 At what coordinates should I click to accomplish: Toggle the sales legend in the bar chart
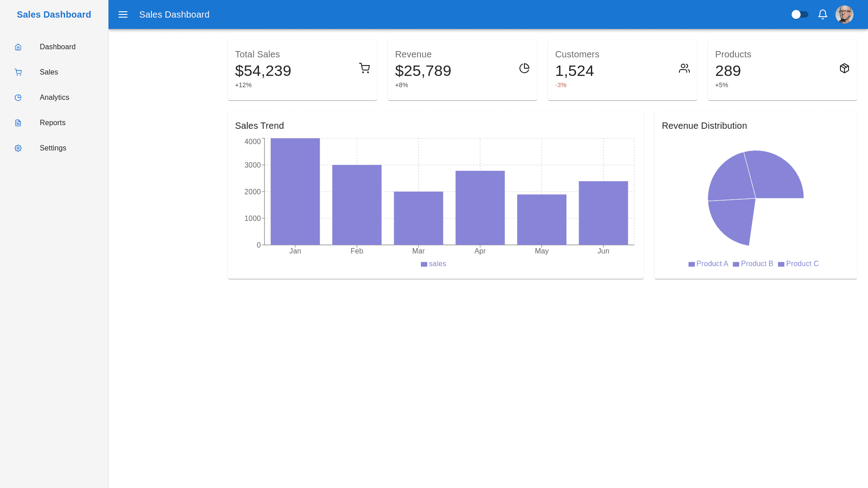click(x=434, y=264)
